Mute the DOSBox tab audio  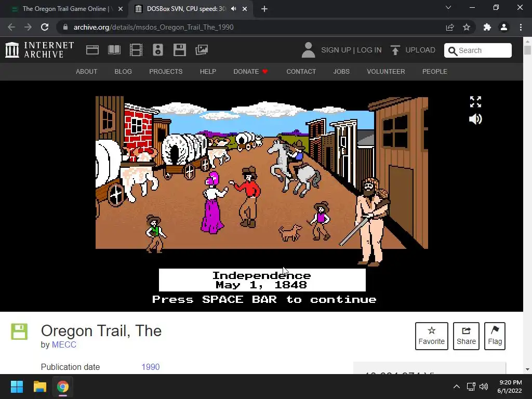click(x=233, y=9)
